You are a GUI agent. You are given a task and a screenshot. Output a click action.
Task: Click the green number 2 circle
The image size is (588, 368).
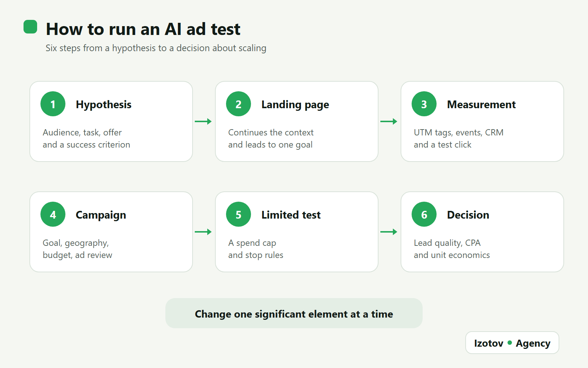[x=239, y=104]
